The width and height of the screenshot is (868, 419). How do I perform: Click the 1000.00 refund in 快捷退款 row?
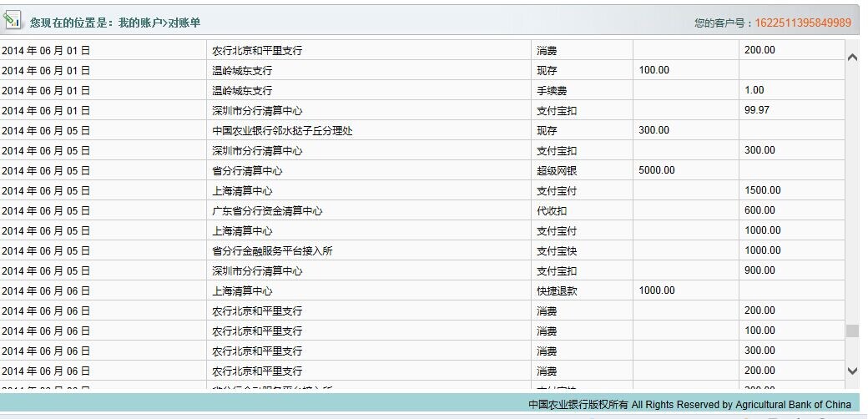[x=657, y=290]
